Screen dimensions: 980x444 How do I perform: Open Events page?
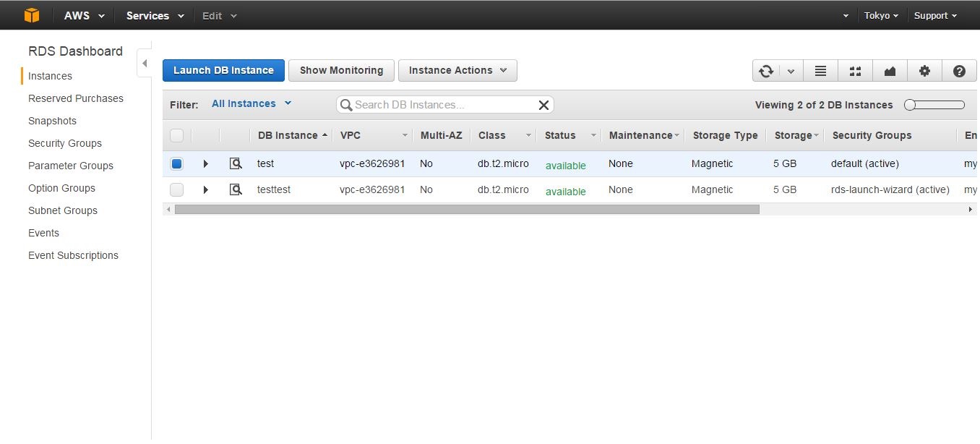(x=43, y=233)
